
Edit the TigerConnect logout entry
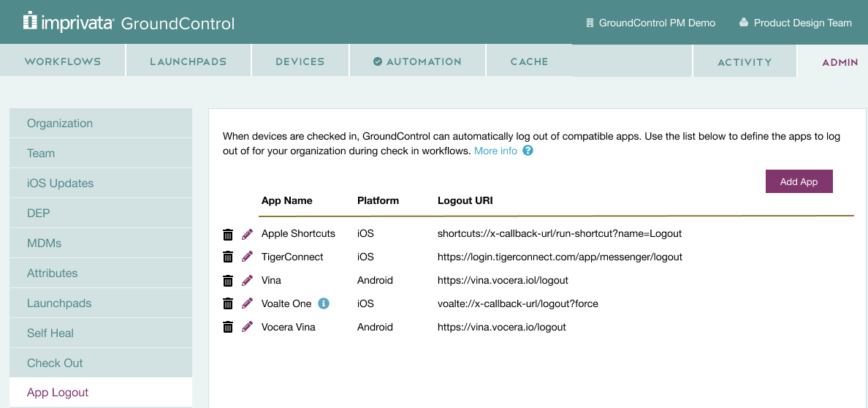[248, 257]
